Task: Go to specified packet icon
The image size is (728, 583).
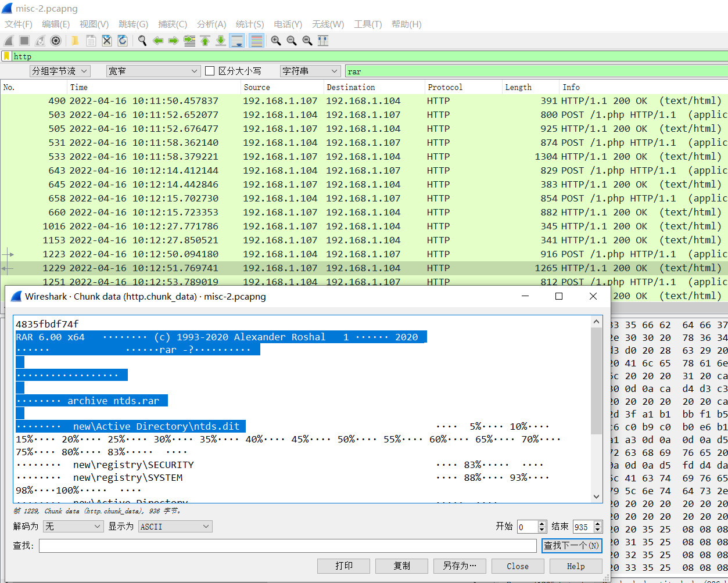Action: pyautogui.click(x=189, y=41)
